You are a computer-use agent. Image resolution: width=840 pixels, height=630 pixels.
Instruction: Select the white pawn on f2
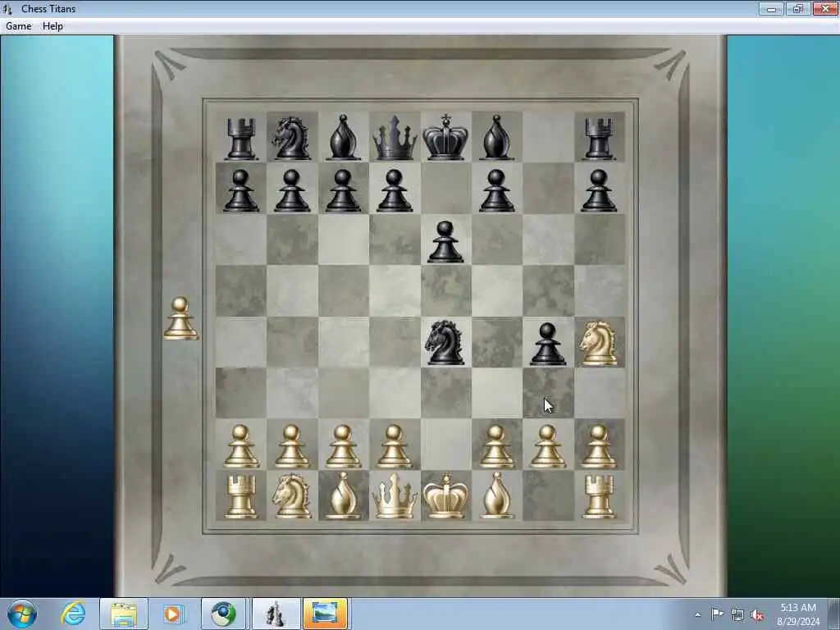click(496, 446)
